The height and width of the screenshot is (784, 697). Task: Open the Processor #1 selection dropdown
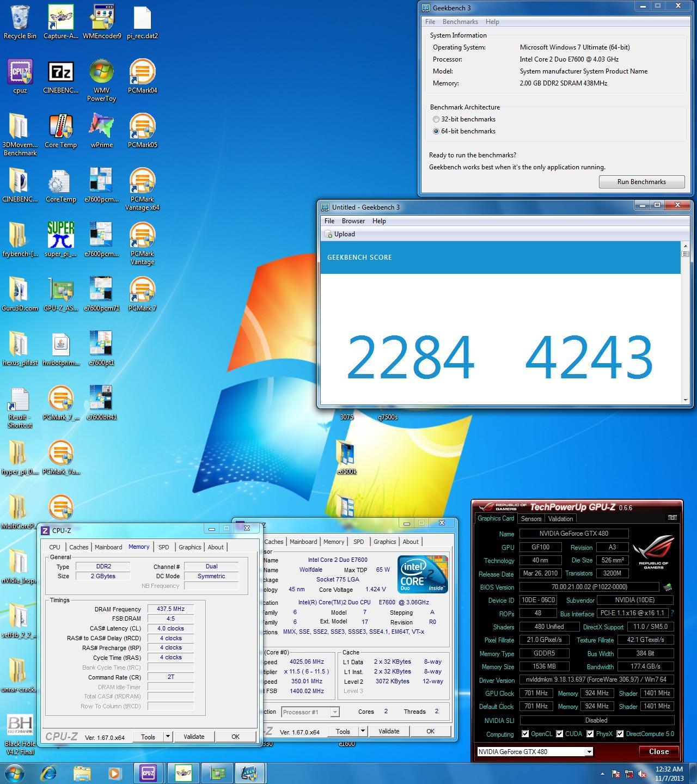point(310,712)
